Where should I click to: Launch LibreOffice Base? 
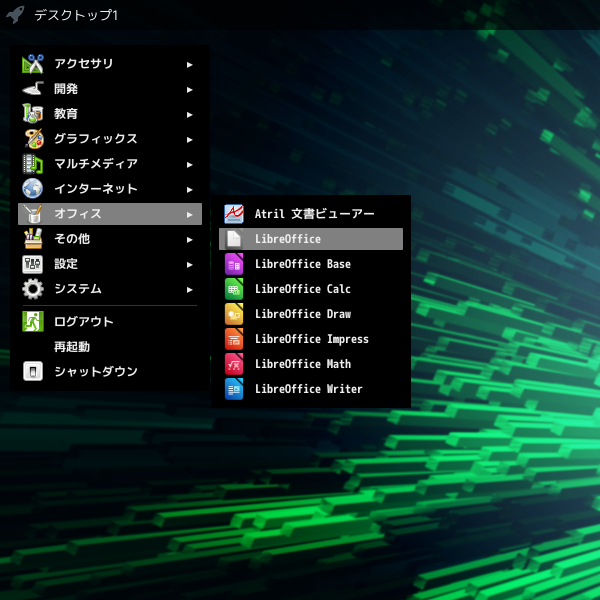(x=311, y=264)
